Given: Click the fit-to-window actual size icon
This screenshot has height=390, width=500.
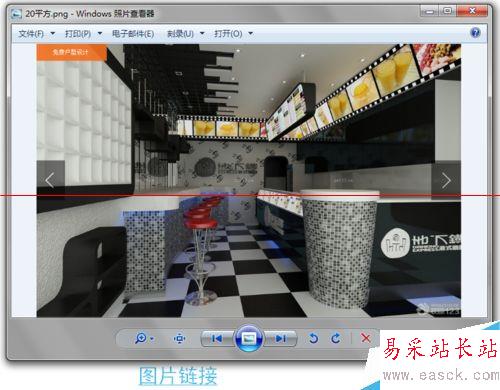Looking at the screenshot, I should [x=179, y=339].
